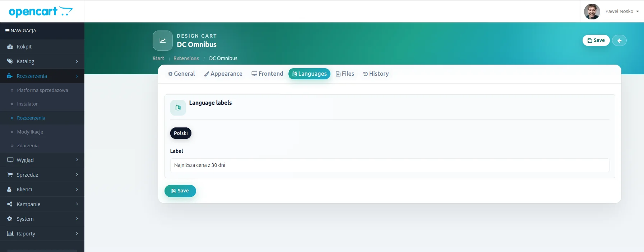Click the Raporty bar chart icon
644x252 pixels.
pyautogui.click(x=10, y=234)
